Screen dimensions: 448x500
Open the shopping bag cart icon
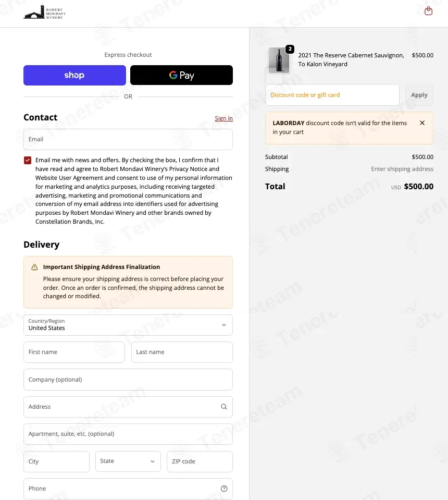[x=428, y=11]
